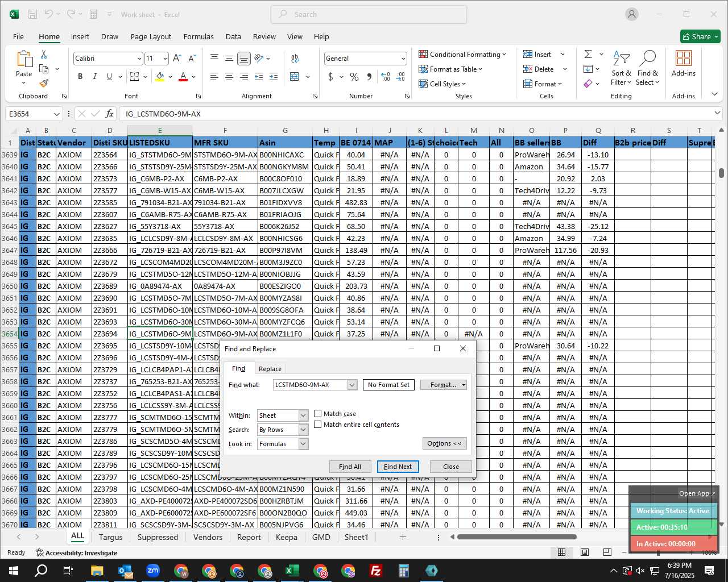This screenshot has width=728, height=582.
Task: Click the Open App link in overlay
Action: tap(697, 493)
